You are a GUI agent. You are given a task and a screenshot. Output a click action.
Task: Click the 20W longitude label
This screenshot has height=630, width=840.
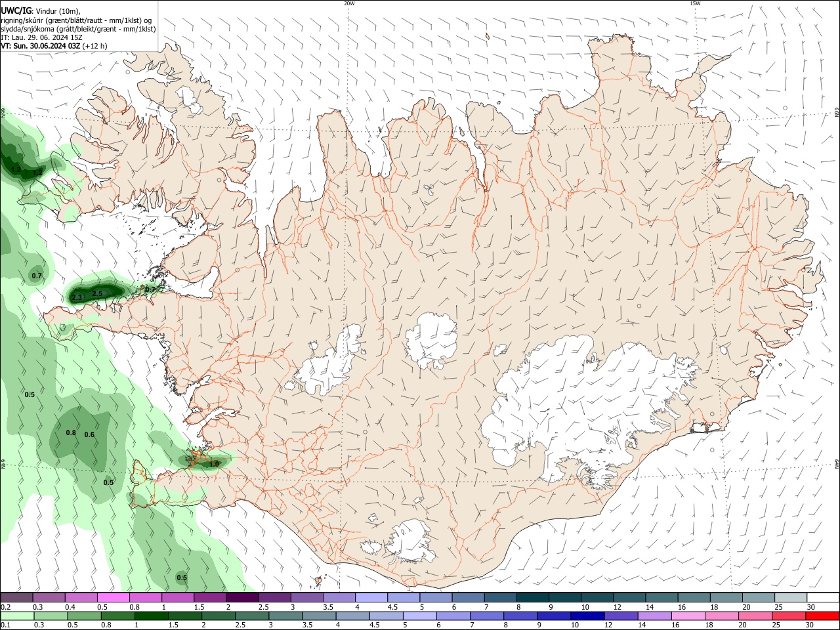tap(349, 3)
